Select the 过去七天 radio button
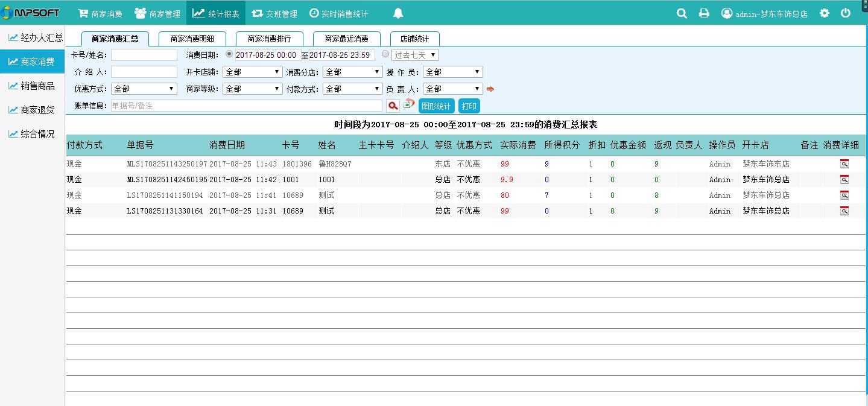This screenshot has height=406, width=868. click(x=385, y=54)
